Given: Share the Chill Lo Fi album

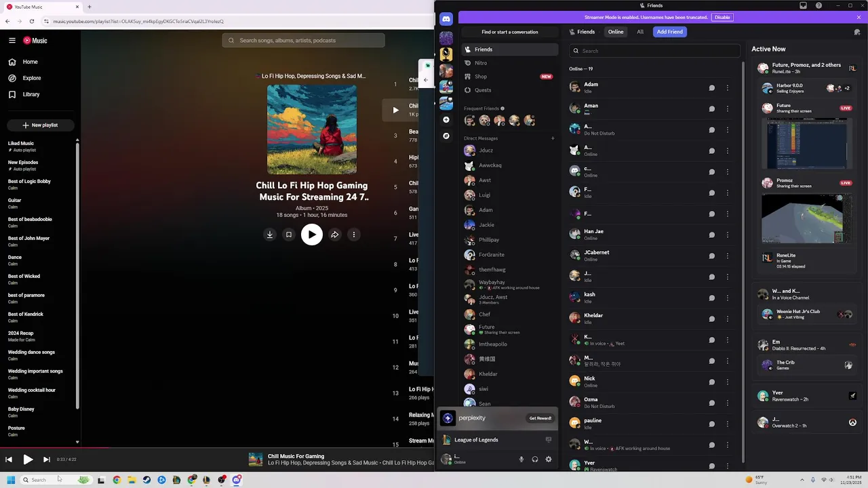Looking at the screenshot, I should point(335,235).
